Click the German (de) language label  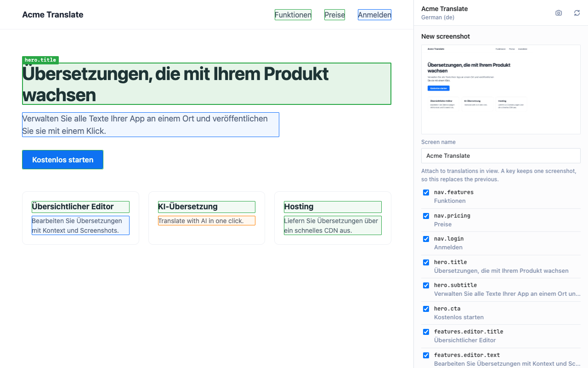(438, 17)
